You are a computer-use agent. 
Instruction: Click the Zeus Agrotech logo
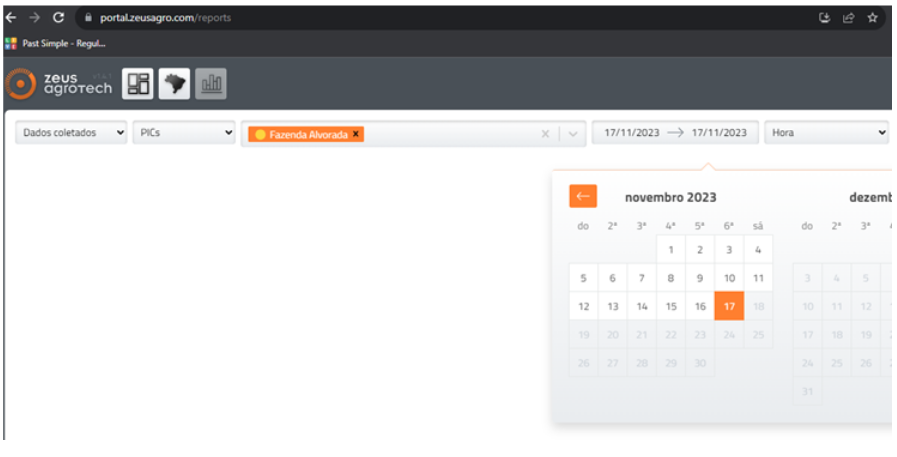pyautogui.click(x=60, y=85)
